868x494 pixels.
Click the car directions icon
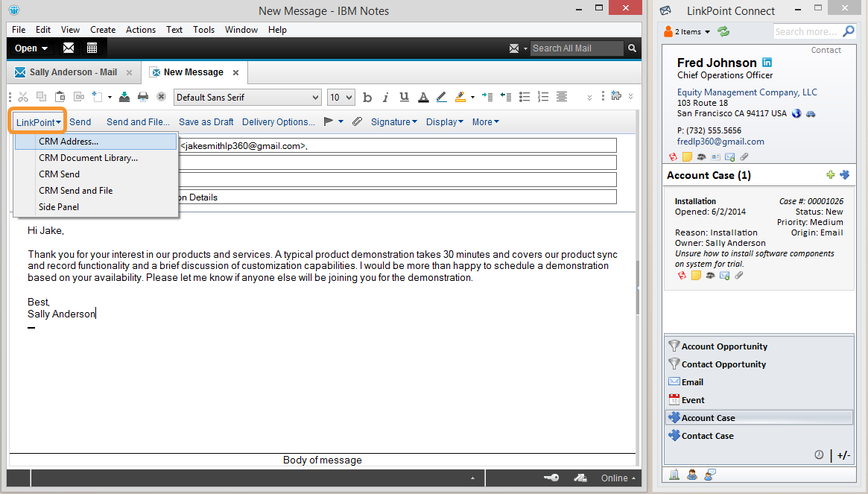tap(811, 113)
